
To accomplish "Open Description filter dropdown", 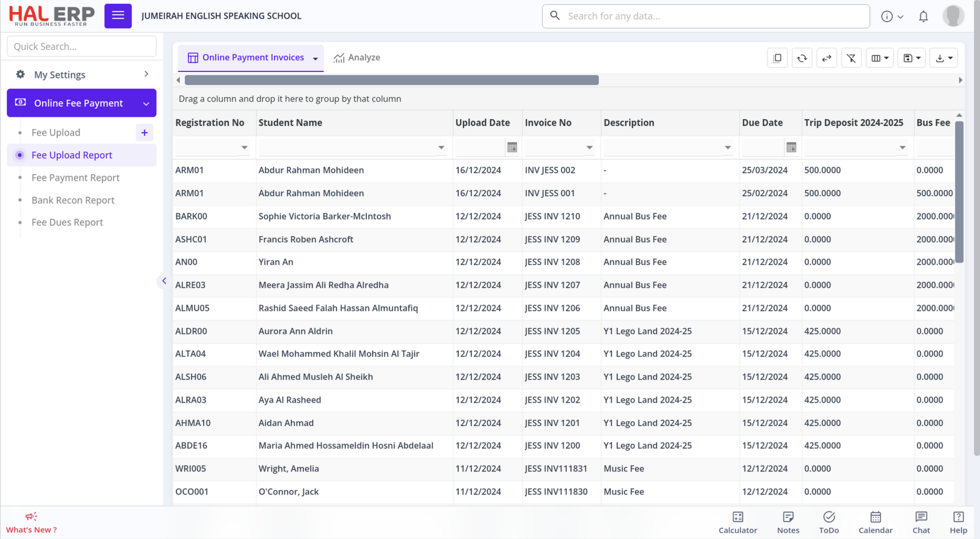I will (728, 148).
